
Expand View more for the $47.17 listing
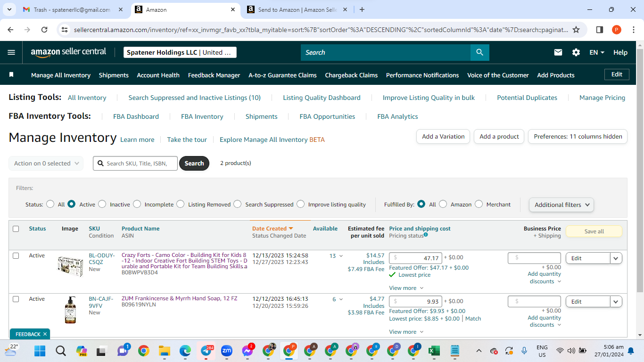click(406, 288)
